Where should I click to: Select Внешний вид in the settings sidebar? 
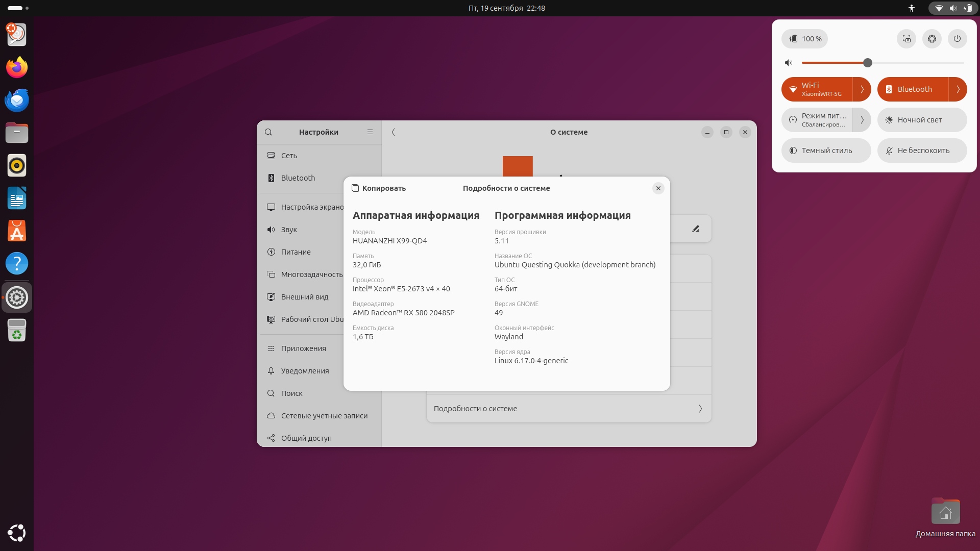(302, 297)
